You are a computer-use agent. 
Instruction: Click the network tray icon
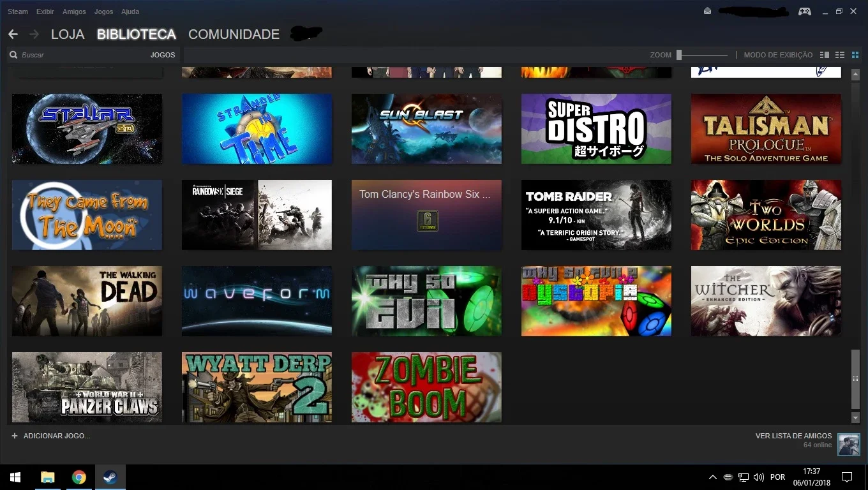point(744,477)
